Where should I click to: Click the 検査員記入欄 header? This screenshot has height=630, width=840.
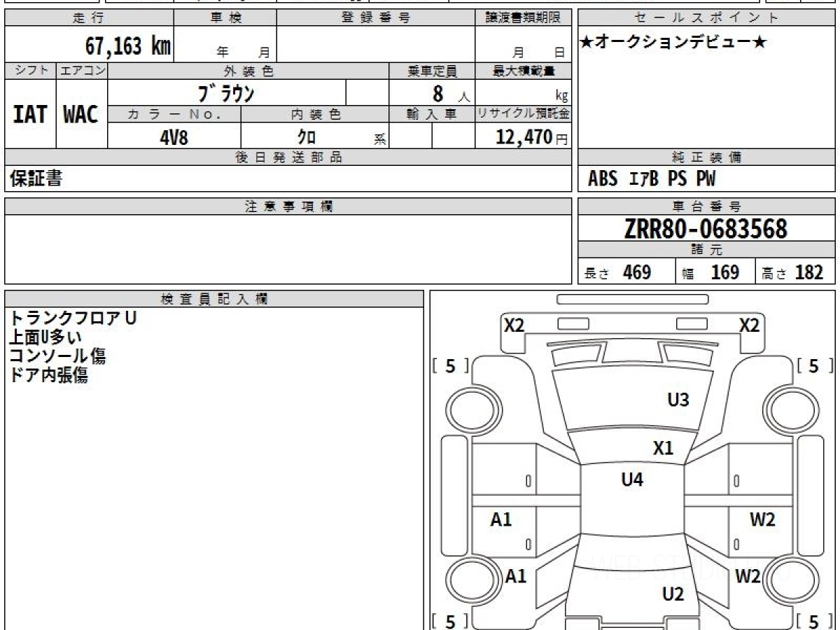click(214, 299)
